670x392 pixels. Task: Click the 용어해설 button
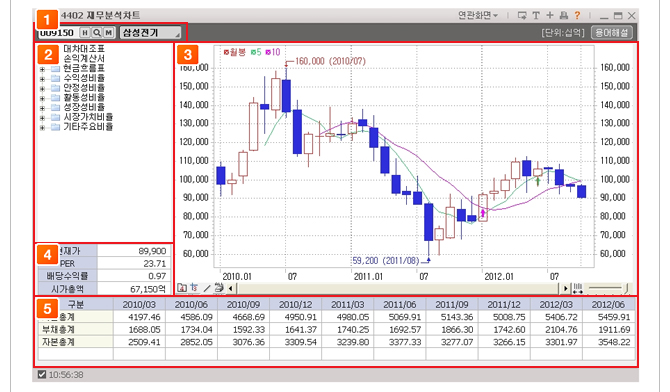click(612, 32)
